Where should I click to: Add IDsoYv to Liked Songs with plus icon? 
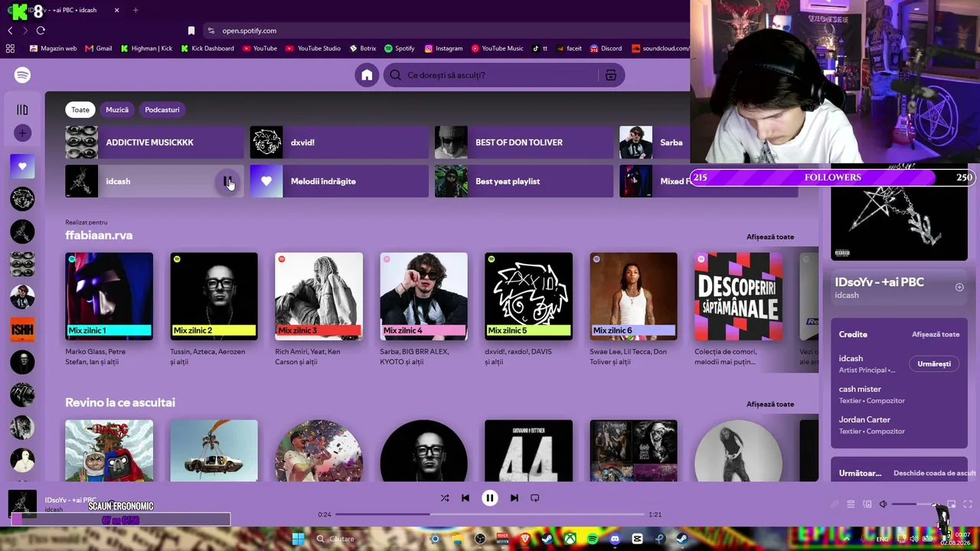[959, 288]
